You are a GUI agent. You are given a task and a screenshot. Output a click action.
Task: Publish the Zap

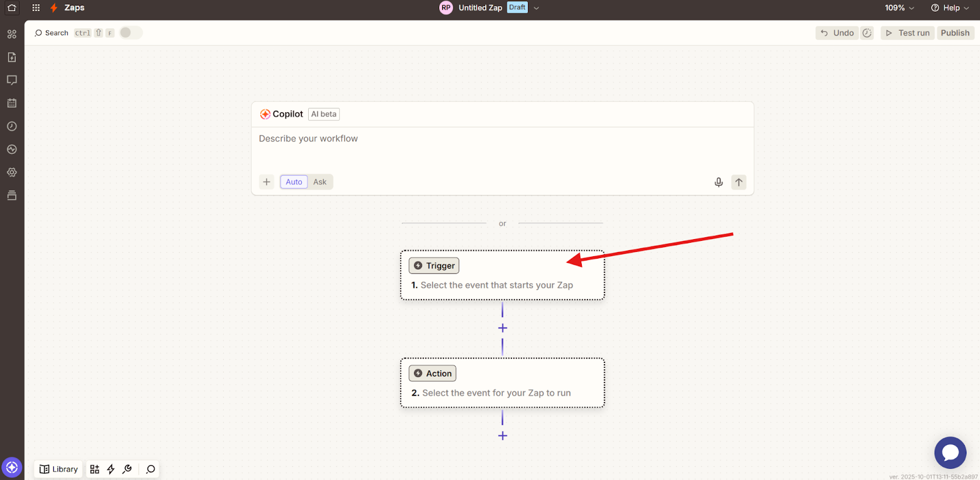click(x=955, y=33)
